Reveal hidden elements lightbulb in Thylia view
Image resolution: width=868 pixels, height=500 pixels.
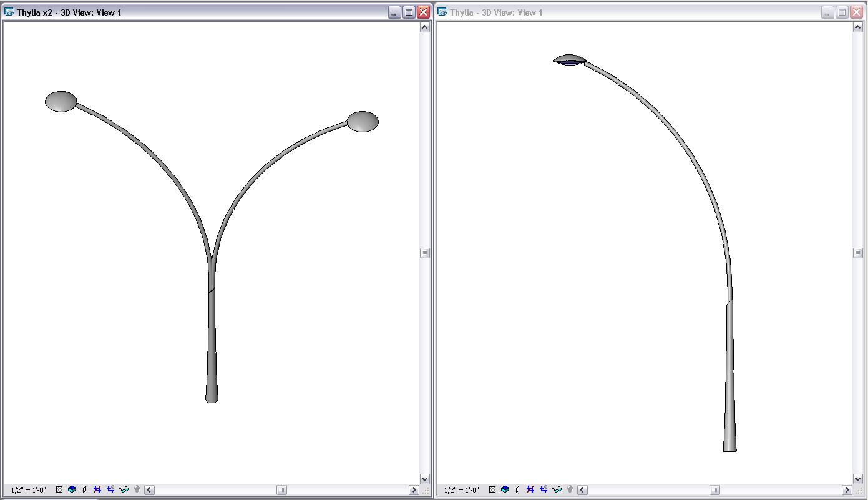[570, 490]
